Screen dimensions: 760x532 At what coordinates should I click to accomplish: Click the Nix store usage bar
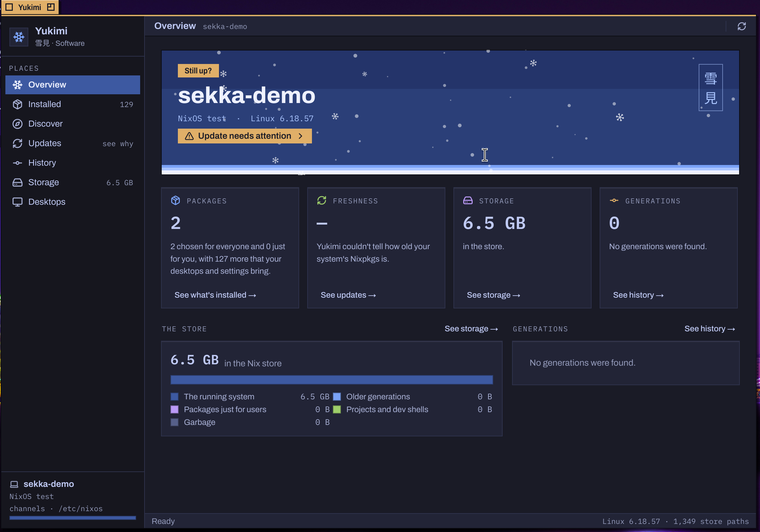[332, 380]
